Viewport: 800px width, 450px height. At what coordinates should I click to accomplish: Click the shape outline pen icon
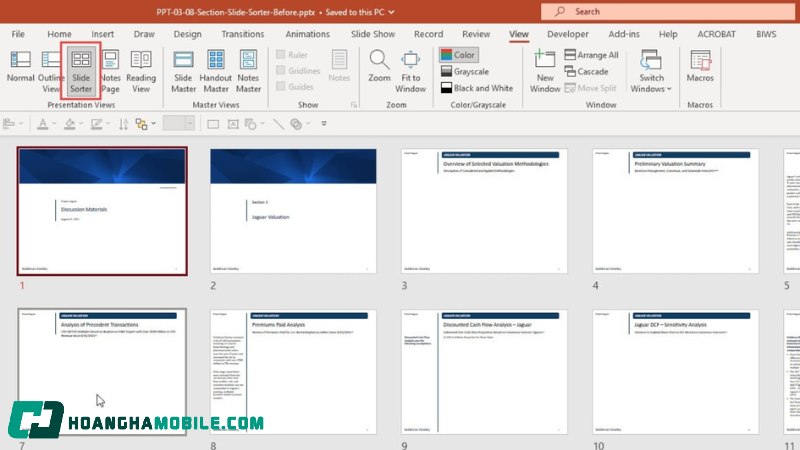pos(96,123)
